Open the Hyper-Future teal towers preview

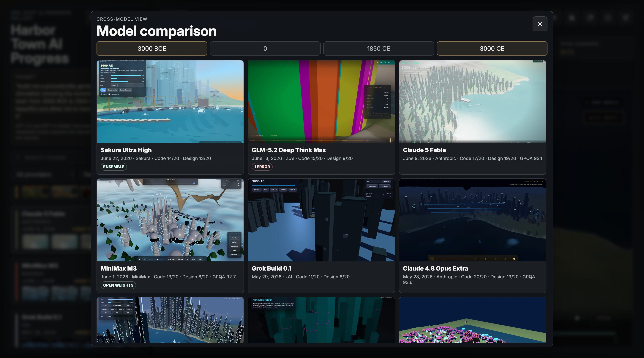[321, 320]
